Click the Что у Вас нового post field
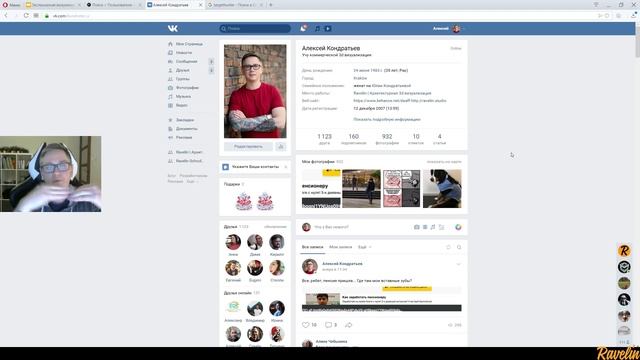This screenshot has width=640, height=360. [361, 227]
